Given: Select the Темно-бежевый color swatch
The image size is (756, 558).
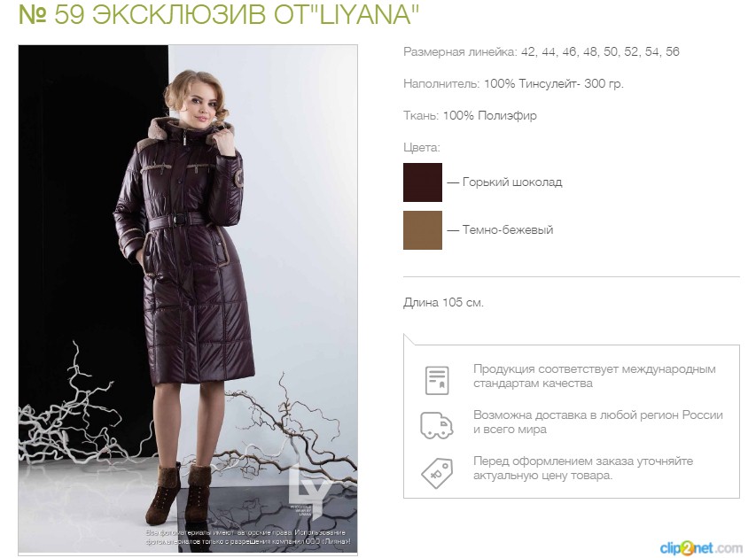Looking at the screenshot, I should (423, 230).
